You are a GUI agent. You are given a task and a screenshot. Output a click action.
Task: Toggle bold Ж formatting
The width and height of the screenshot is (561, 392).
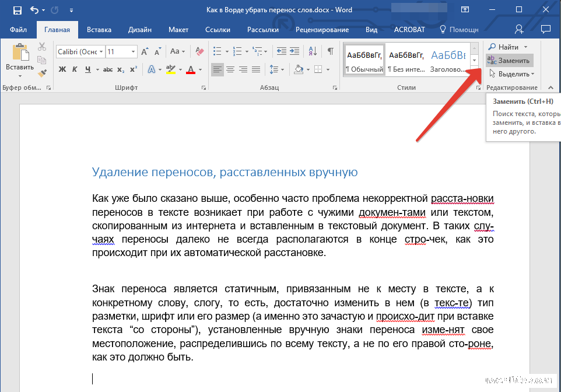coord(62,69)
